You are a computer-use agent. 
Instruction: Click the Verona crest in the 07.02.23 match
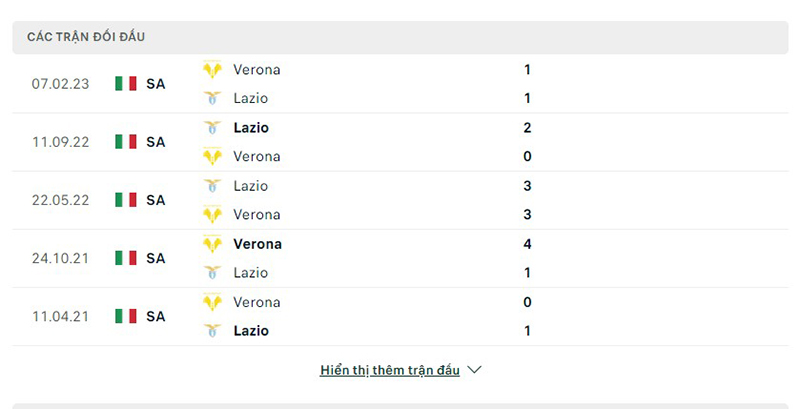pyautogui.click(x=212, y=70)
